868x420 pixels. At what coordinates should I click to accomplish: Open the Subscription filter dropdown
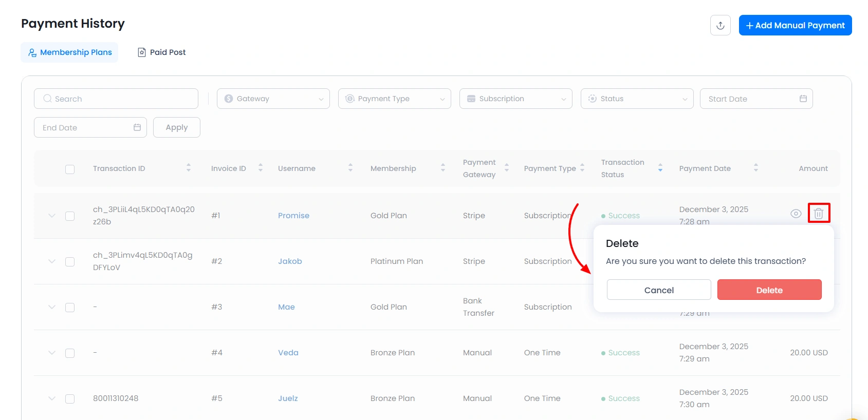(x=516, y=99)
